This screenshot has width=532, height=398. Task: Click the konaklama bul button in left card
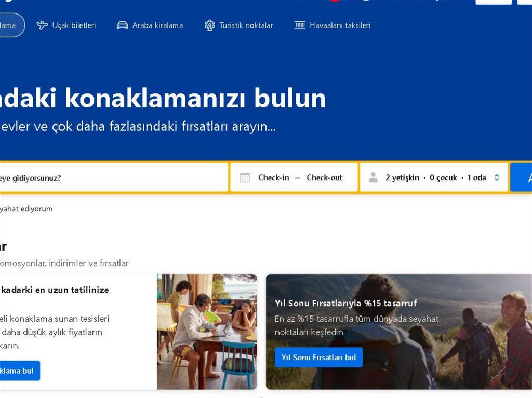(19, 370)
